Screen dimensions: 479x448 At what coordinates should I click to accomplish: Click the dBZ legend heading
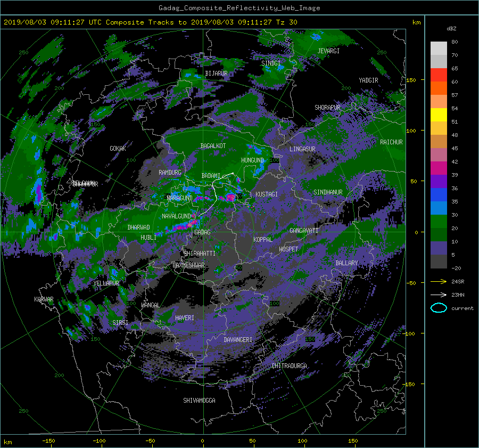451,29
